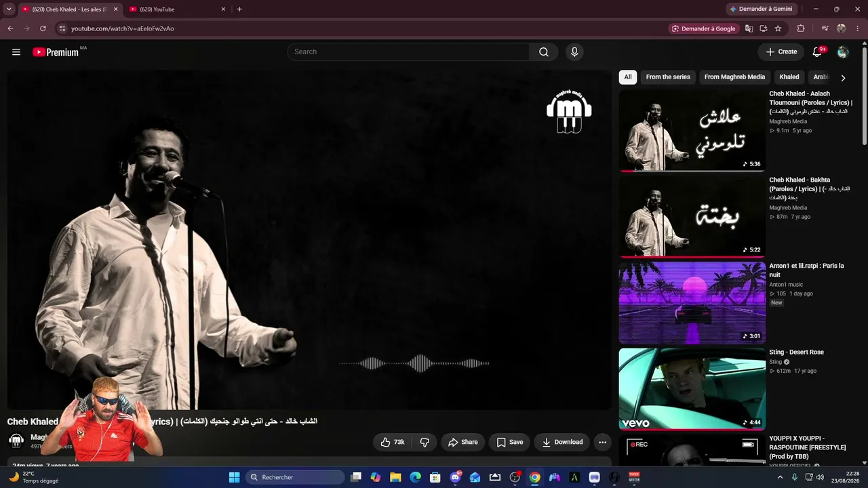868x488 pixels.
Task: Open File Explorer from taskbar
Action: (395, 477)
